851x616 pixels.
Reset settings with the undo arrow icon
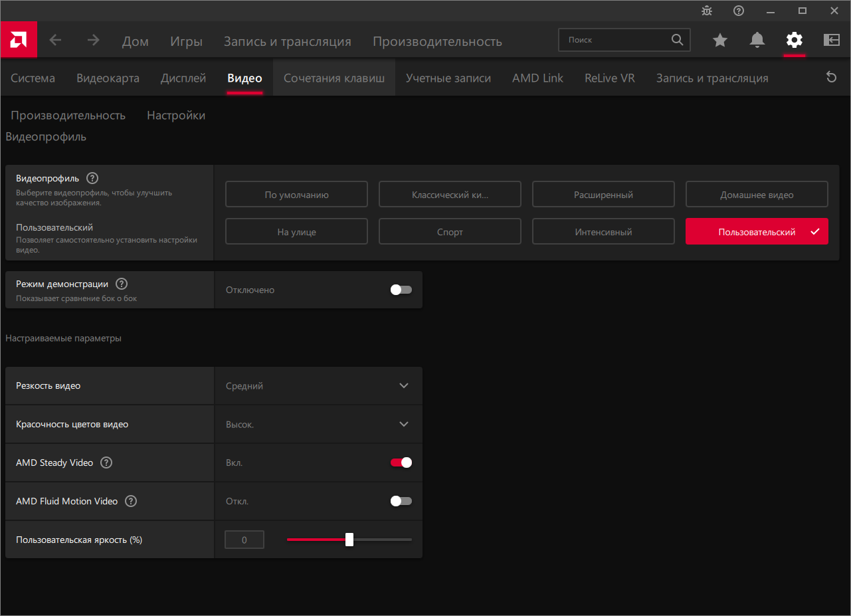(831, 78)
